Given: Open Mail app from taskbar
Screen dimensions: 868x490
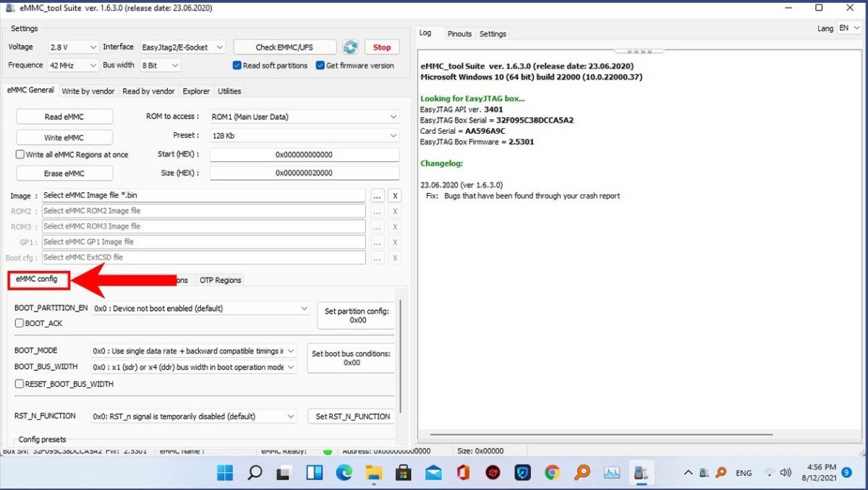Looking at the screenshot, I should (433, 473).
